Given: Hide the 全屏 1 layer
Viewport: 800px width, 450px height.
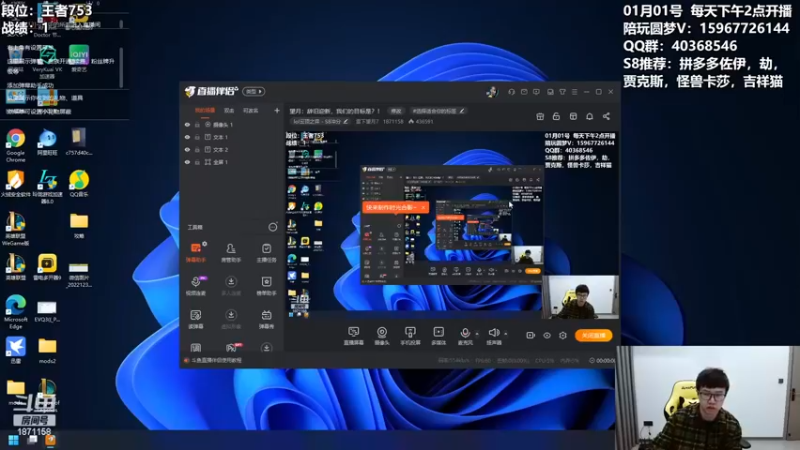Looking at the screenshot, I should 187,162.
